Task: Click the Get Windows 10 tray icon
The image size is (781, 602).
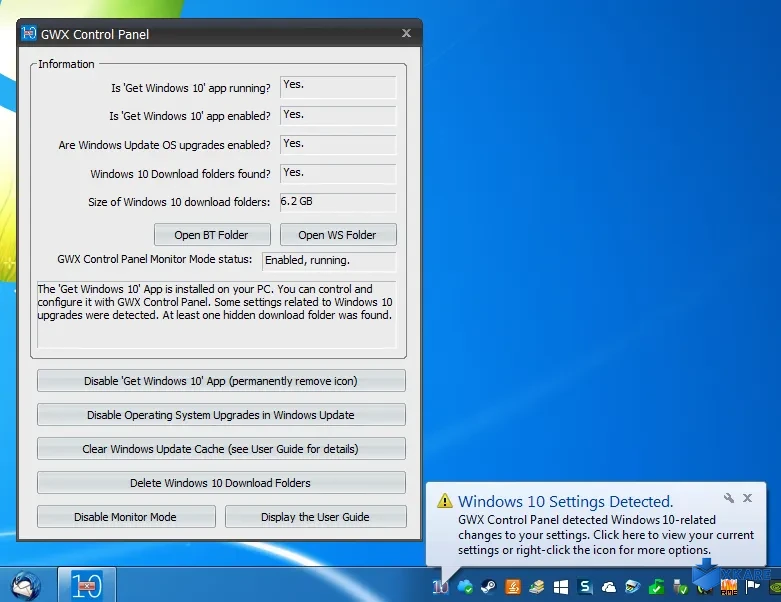Action: pyautogui.click(x=560, y=587)
